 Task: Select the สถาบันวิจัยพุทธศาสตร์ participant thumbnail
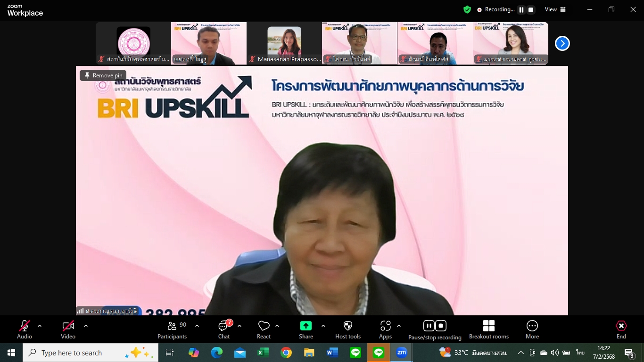point(133,43)
